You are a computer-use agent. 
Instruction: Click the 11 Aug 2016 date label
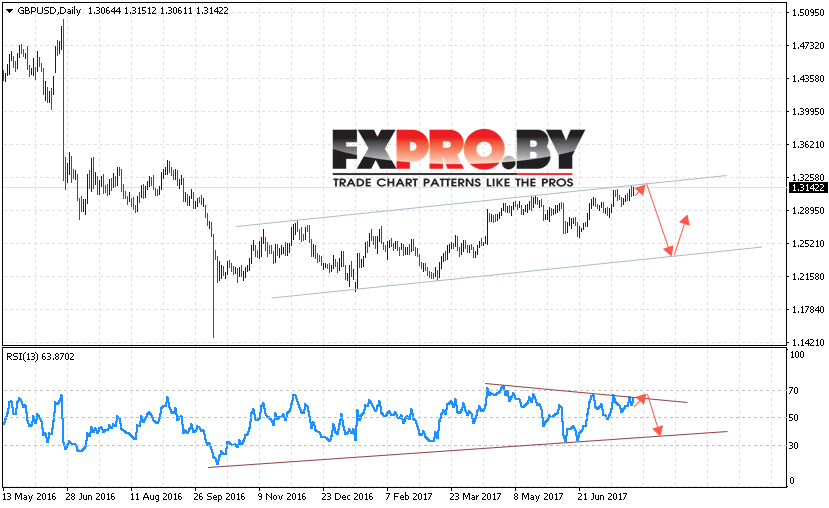pyautogui.click(x=156, y=497)
